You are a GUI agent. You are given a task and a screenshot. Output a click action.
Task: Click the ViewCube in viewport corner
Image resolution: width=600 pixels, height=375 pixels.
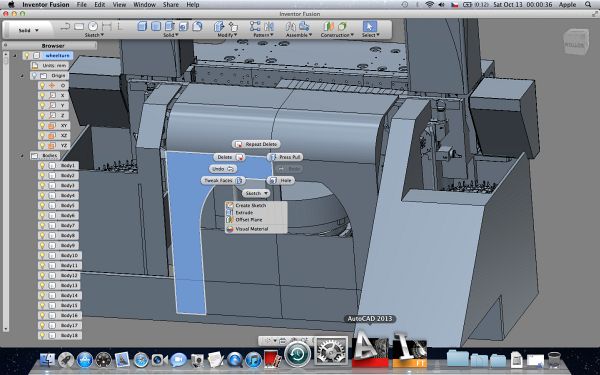[x=576, y=42]
